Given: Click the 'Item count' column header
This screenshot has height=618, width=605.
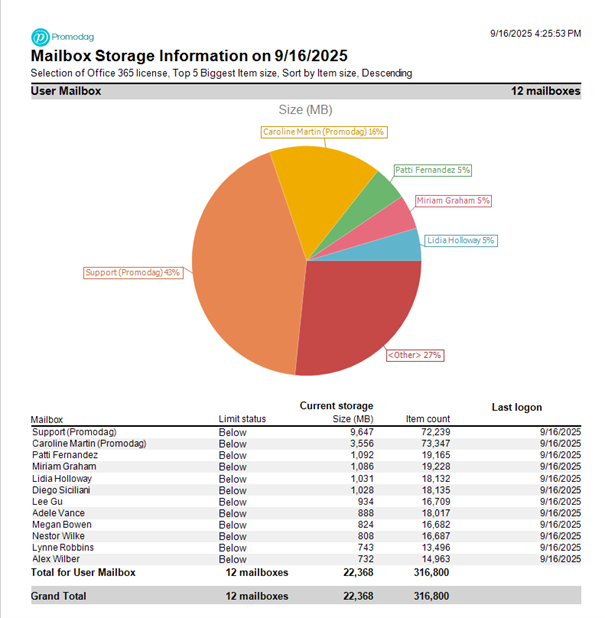Looking at the screenshot, I should (x=428, y=419).
